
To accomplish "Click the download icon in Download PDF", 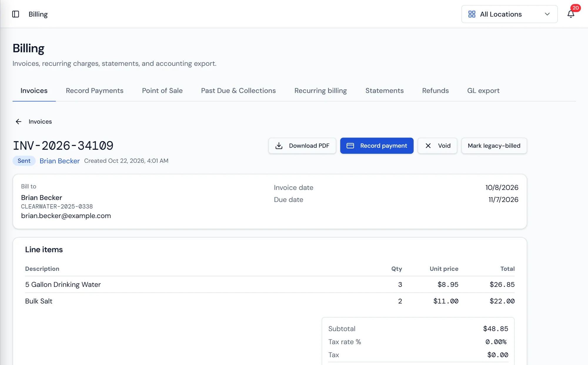I will (279, 146).
